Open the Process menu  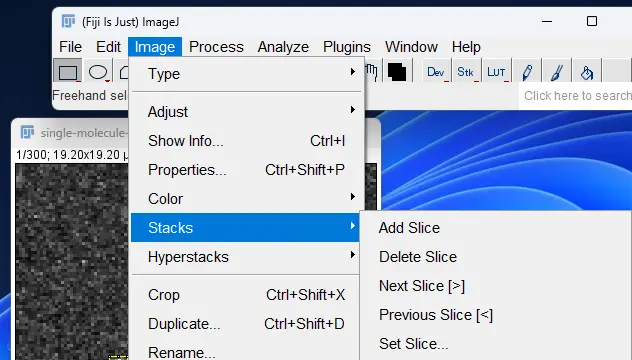point(216,47)
